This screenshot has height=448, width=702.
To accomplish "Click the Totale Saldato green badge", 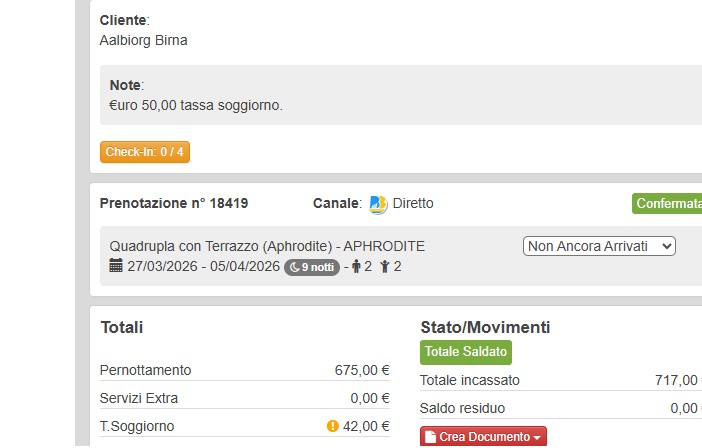I will point(466,352).
